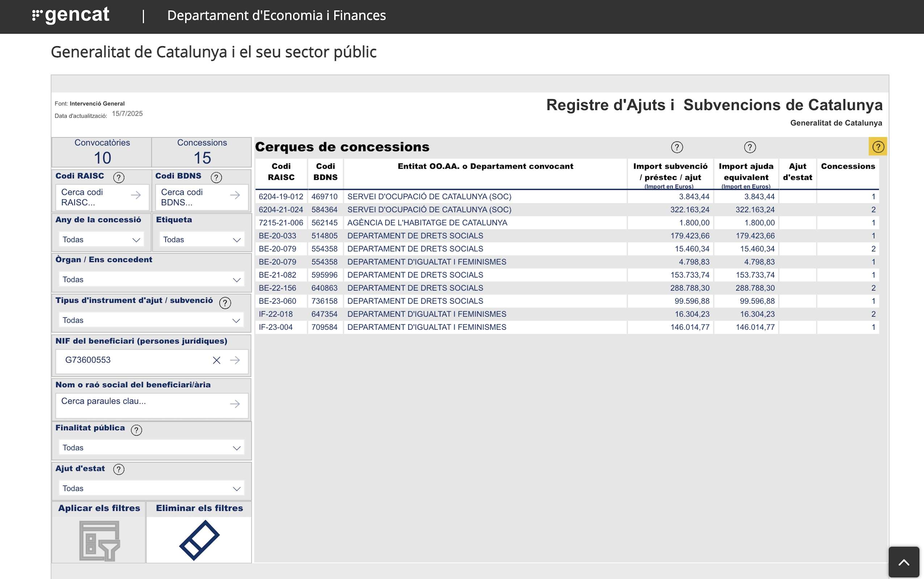924x579 pixels.
Task: Click Eliminar els filtres label
Action: (x=199, y=508)
